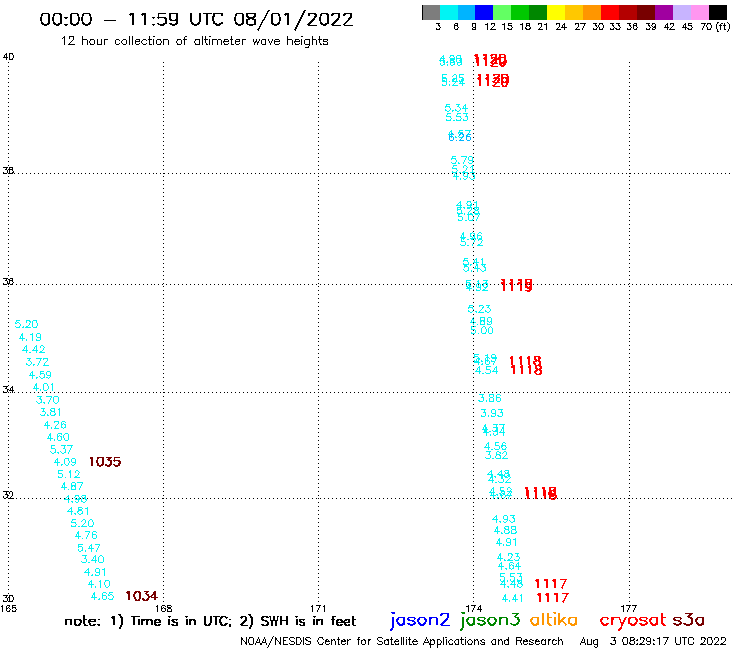The width and height of the screenshot is (740, 650).
Task: Click the 5.79 wave height value
Action: tap(462, 160)
